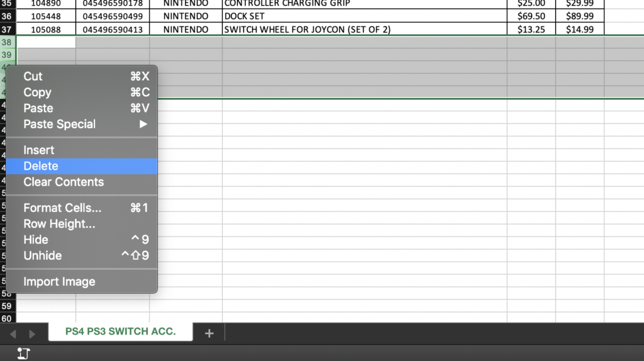The width and height of the screenshot is (644, 361).
Task: Hide the selected rows
Action: tap(82, 240)
